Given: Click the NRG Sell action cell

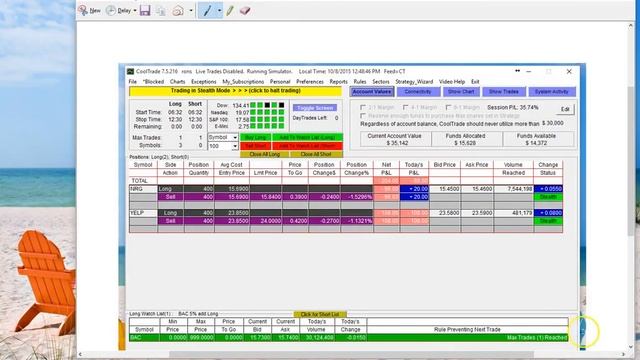Looking at the screenshot, I should [x=171, y=197].
